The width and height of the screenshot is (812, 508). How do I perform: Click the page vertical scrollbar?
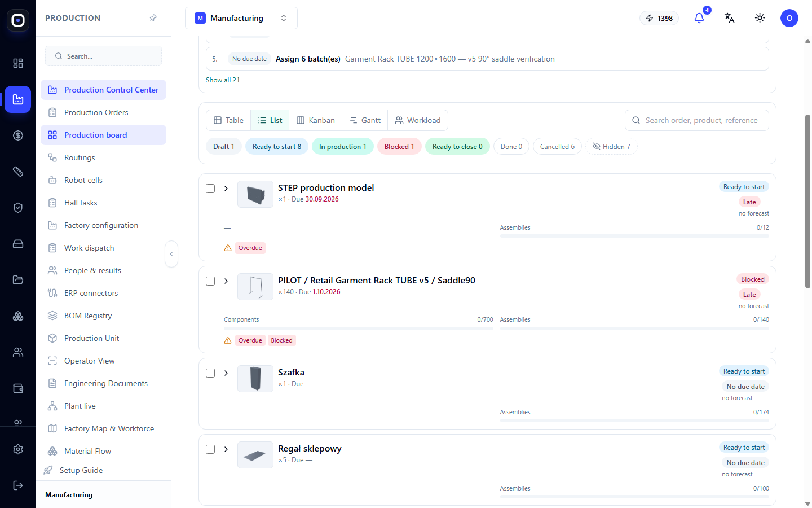(807, 202)
